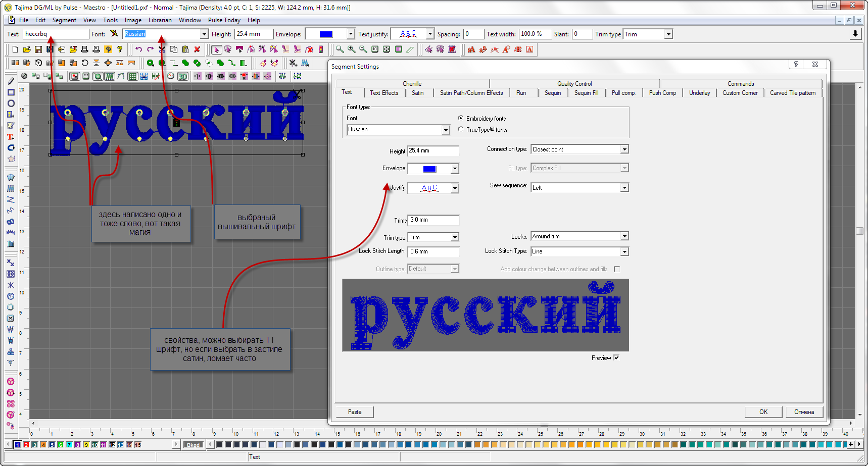
Task: Expand the Lock Stitch Type dropdown
Action: [x=624, y=251]
